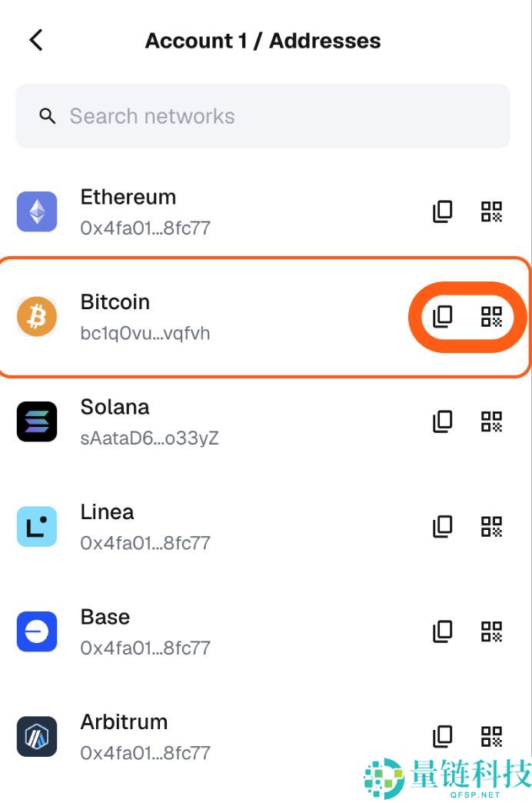This screenshot has width=532, height=803.
Task: Go back using the back arrow
Action: (35, 40)
